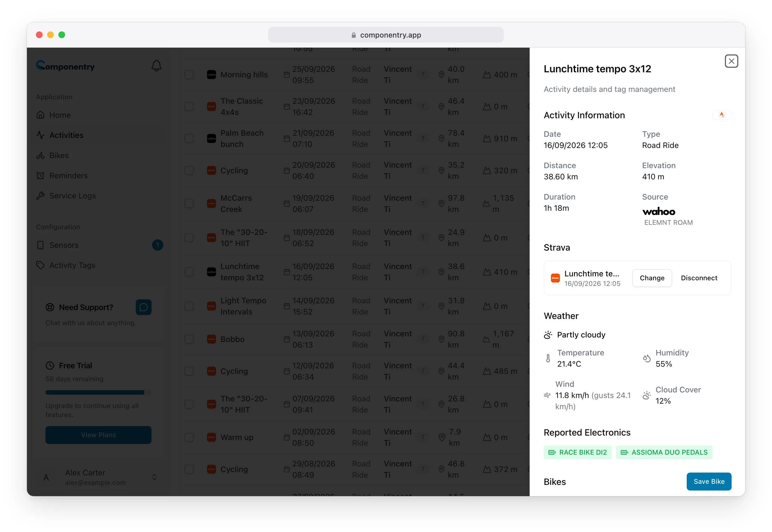Viewport: 772px width, 532px height.
Task: Click the wahoo icon beside Lunchtime tempo 3x12 row
Action: tap(212, 272)
